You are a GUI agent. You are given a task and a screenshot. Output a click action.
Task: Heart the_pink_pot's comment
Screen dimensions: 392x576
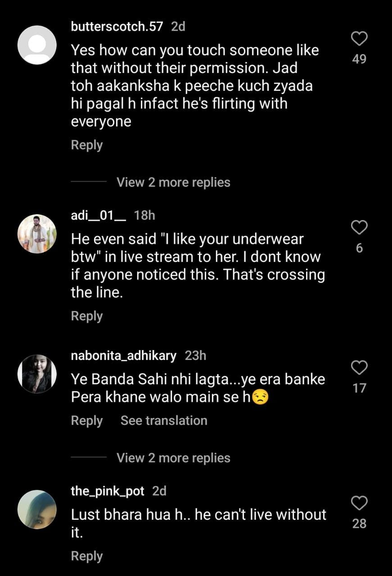coord(359,503)
